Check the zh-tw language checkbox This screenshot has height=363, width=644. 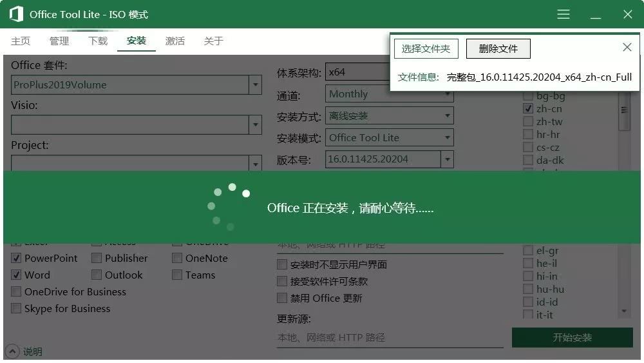pyautogui.click(x=528, y=121)
